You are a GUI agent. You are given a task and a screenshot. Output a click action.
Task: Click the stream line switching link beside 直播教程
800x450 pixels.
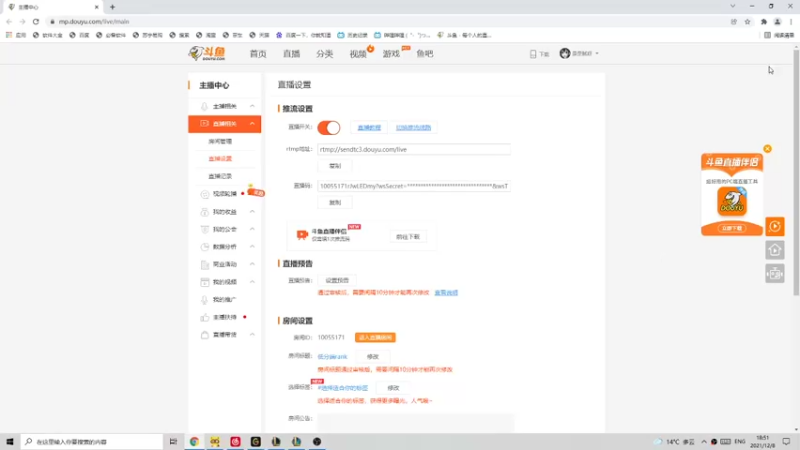tap(413, 128)
